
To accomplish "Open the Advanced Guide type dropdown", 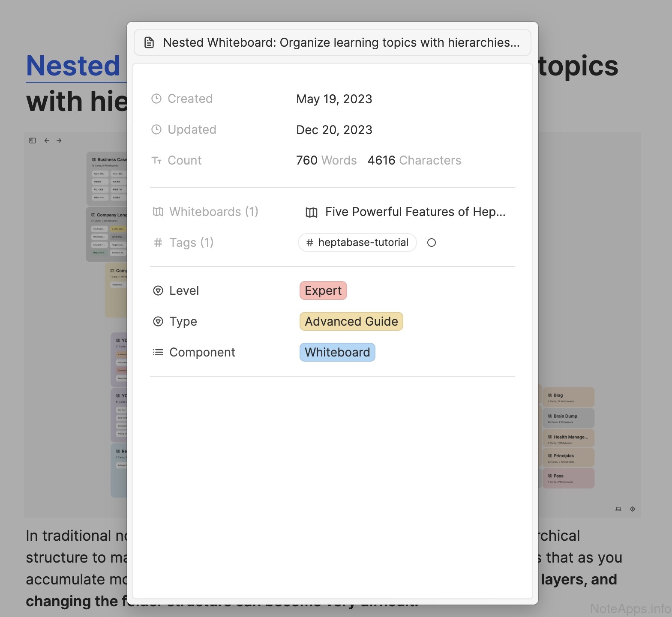I will pyautogui.click(x=351, y=322).
